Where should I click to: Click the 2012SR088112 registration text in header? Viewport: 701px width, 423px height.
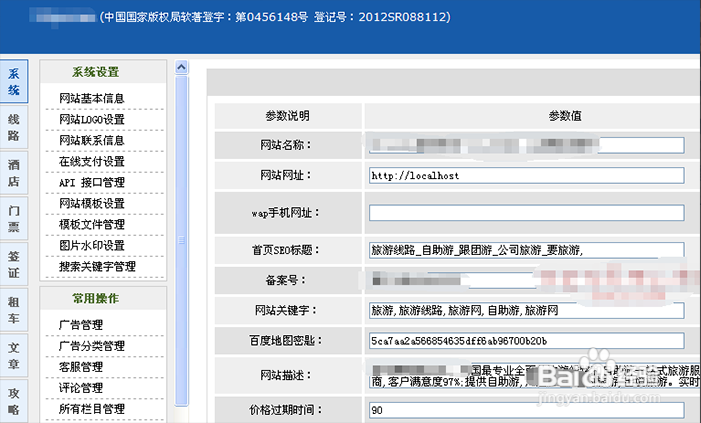point(402,17)
